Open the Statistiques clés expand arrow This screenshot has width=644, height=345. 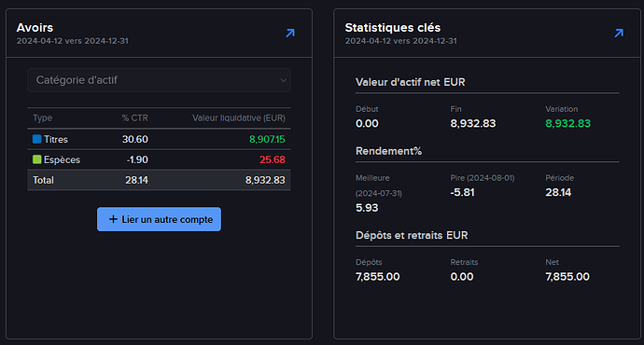(619, 34)
